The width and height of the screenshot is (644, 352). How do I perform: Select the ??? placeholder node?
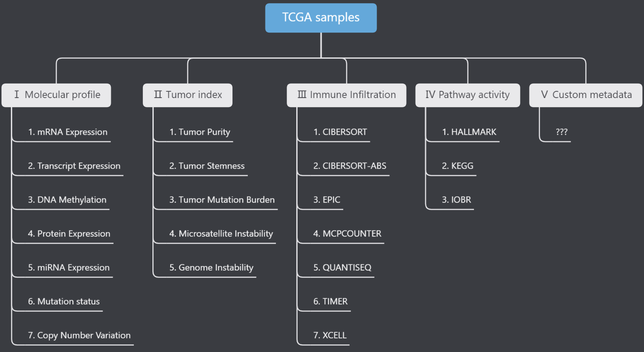(x=561, y=132)
